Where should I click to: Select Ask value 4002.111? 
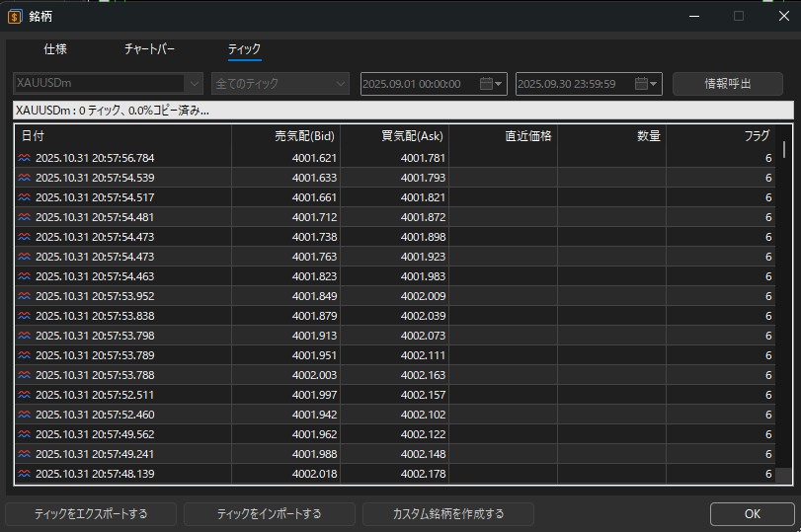click(423, 355)
